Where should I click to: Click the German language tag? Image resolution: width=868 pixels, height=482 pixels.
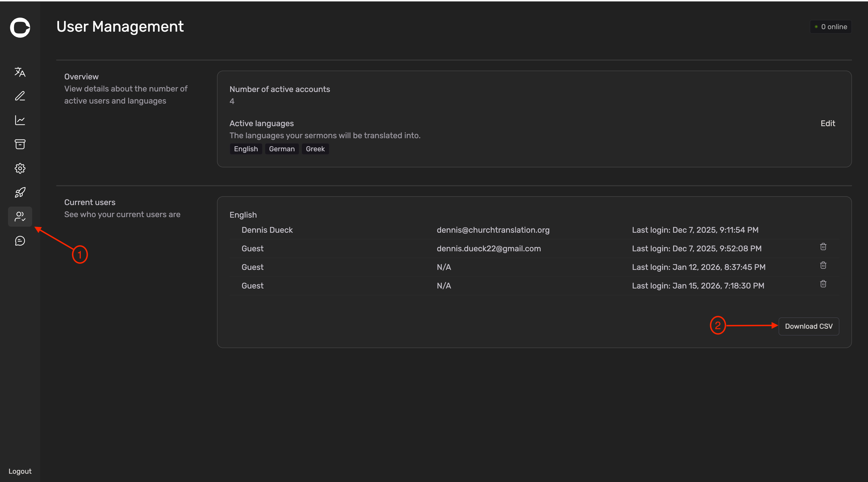(x=281, y=149)
